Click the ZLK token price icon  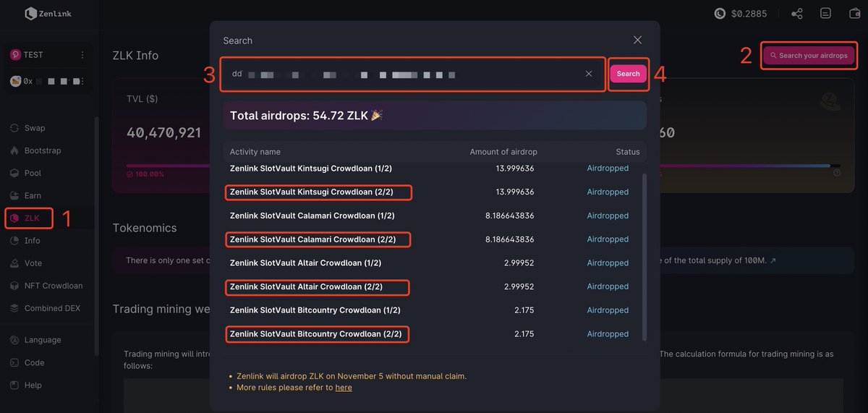(x=720, y=14)
